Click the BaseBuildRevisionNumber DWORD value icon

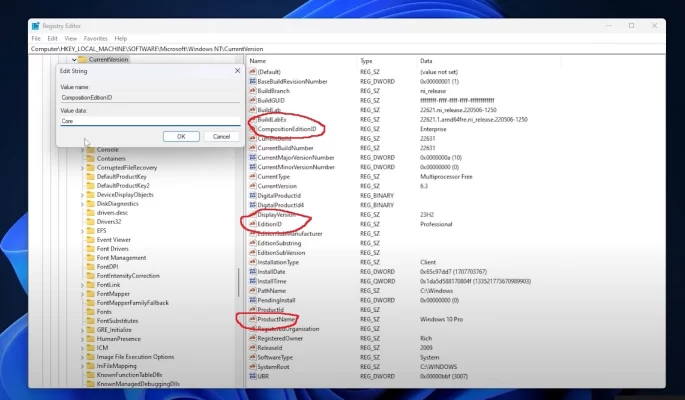click(x=252, y=81)
